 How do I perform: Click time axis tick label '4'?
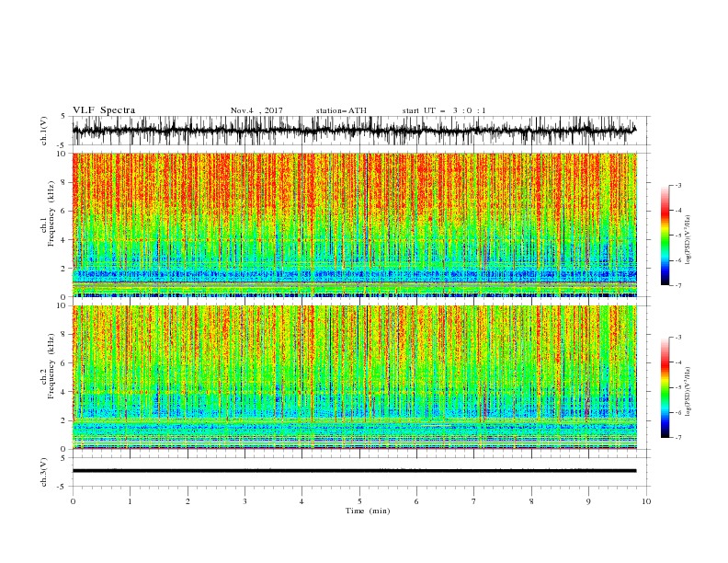click(x=301, y=501)
